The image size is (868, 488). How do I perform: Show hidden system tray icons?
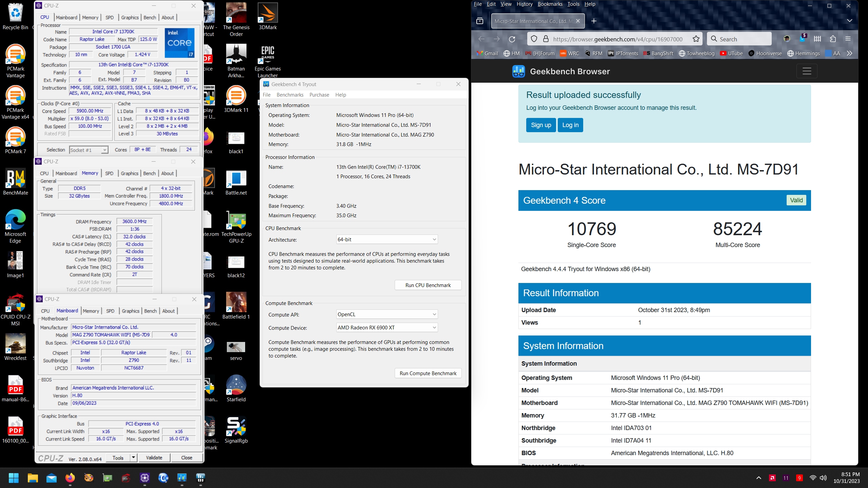(759, 478)
